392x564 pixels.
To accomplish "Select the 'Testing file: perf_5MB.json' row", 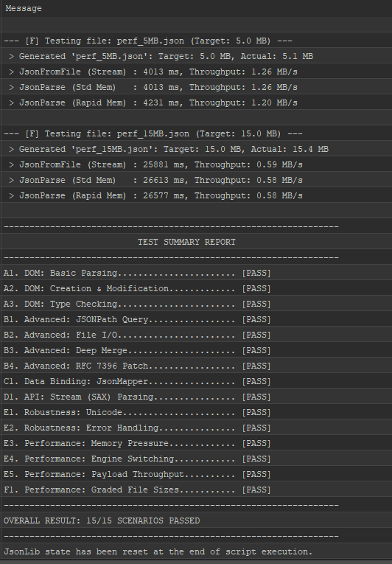I will (x=196, y=41).
